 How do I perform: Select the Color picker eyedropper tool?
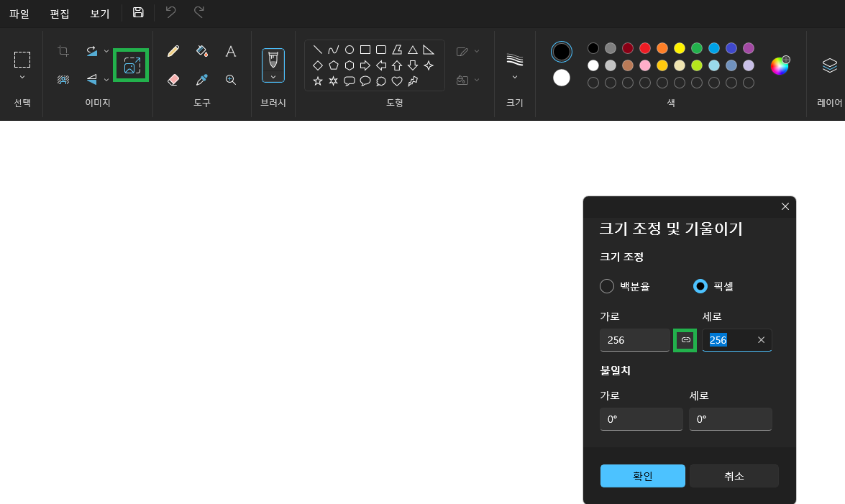[202, 80]
